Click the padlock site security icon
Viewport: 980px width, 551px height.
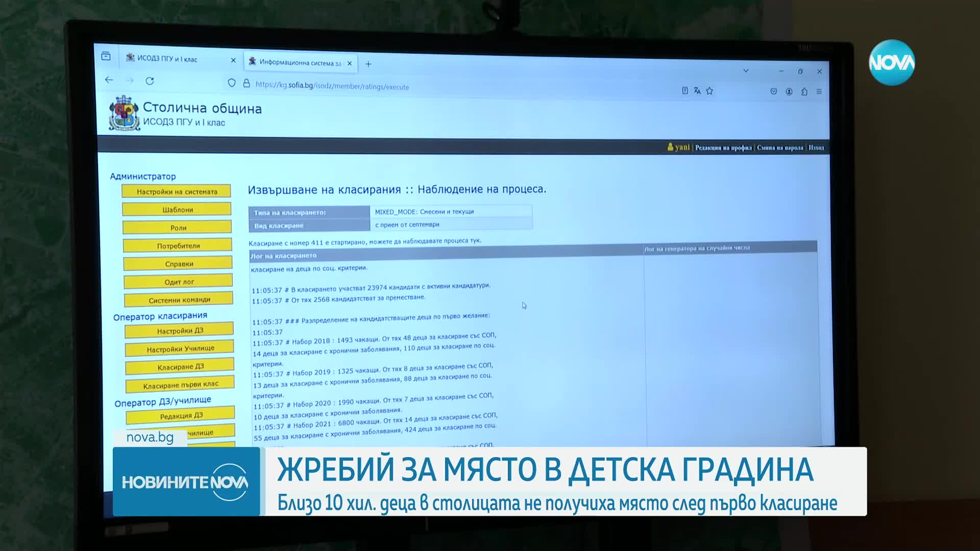[x=247, y=83]
